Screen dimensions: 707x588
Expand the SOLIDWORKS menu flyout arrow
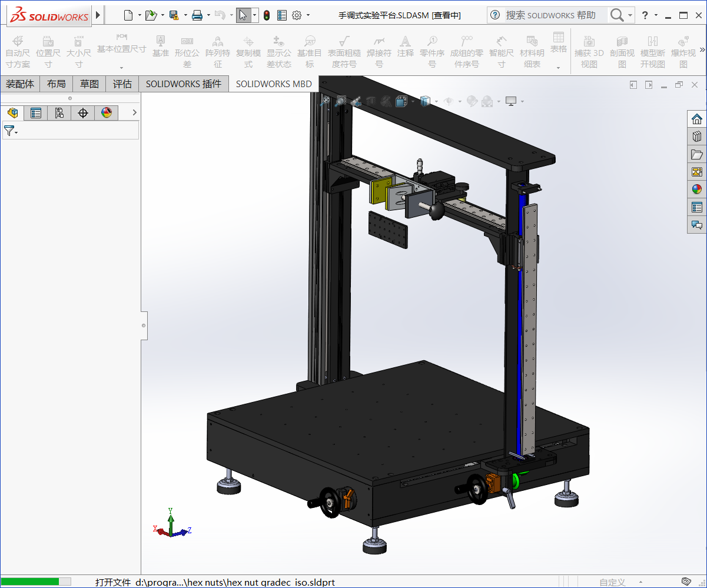point(98,15)
